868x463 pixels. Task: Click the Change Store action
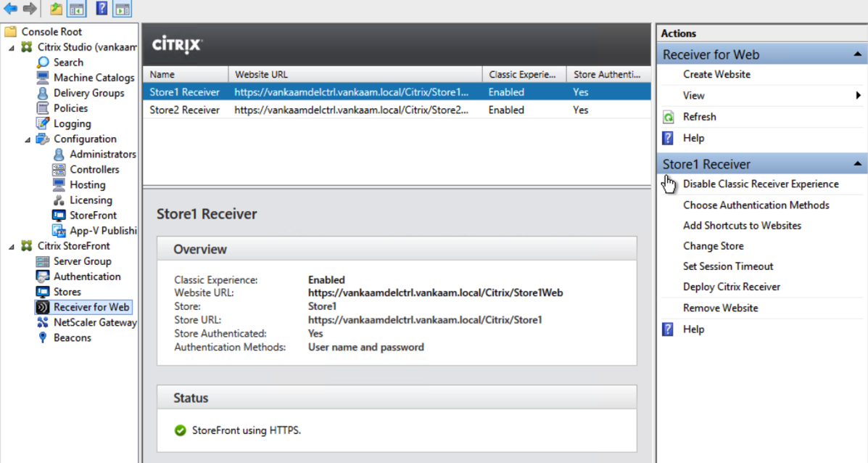click(x=714, y=246)
